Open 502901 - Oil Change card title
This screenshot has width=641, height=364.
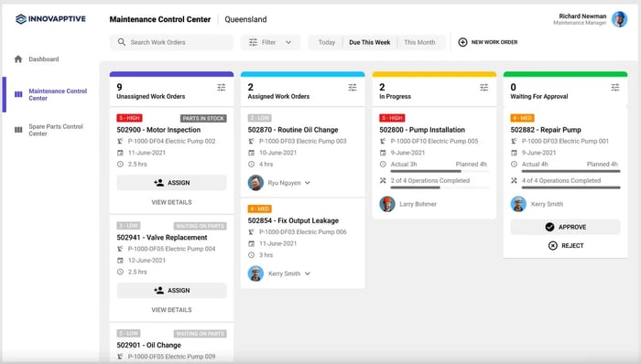pyautogui.click(x=148, y=345)
